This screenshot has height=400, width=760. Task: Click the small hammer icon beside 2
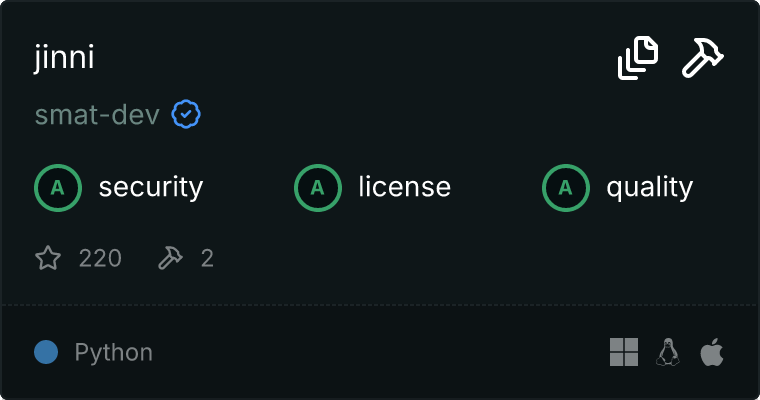click(171, 259)
